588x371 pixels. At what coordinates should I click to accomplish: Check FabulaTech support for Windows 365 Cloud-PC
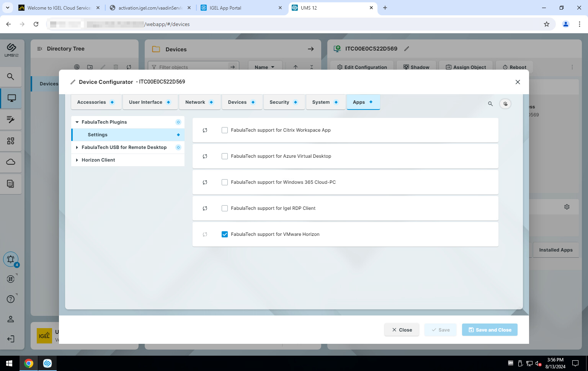225,182
